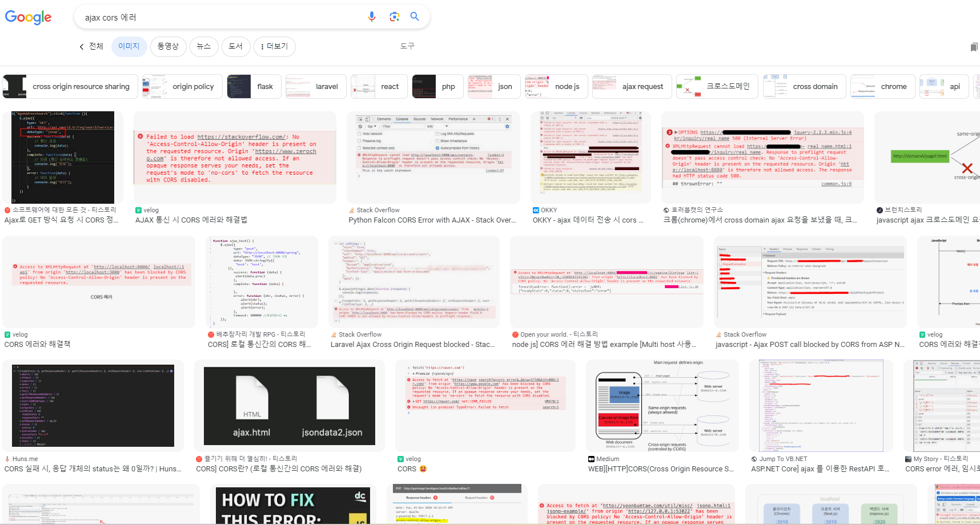Open velog red CORS error thumbnail
The width and height of the screenshot is (980, 525).
pyautogui.click(x=235, y=157)
